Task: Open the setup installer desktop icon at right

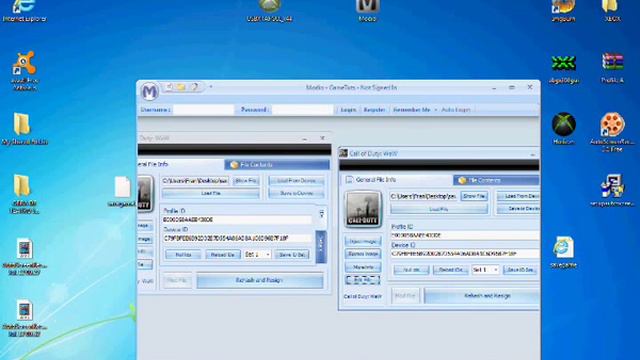Action: pos(612,190)
